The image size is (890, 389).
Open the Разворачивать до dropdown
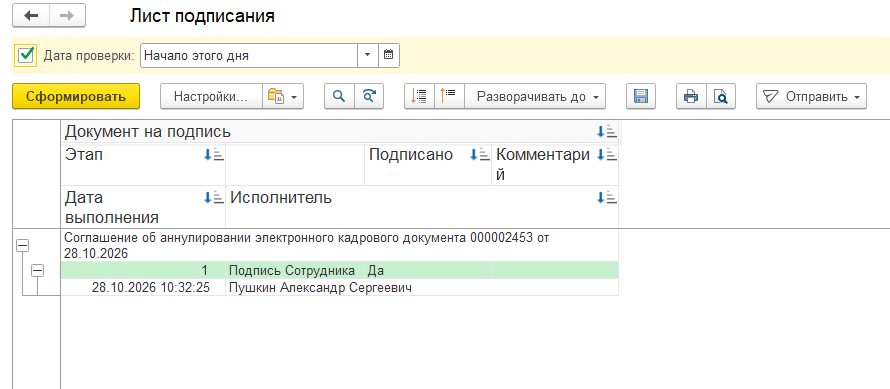(535, 97)
